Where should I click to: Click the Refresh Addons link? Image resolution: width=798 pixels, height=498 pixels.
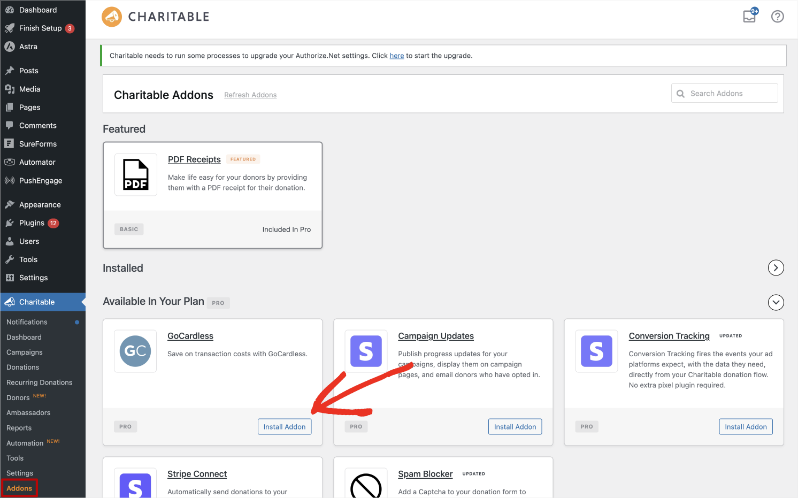[250, 95]
